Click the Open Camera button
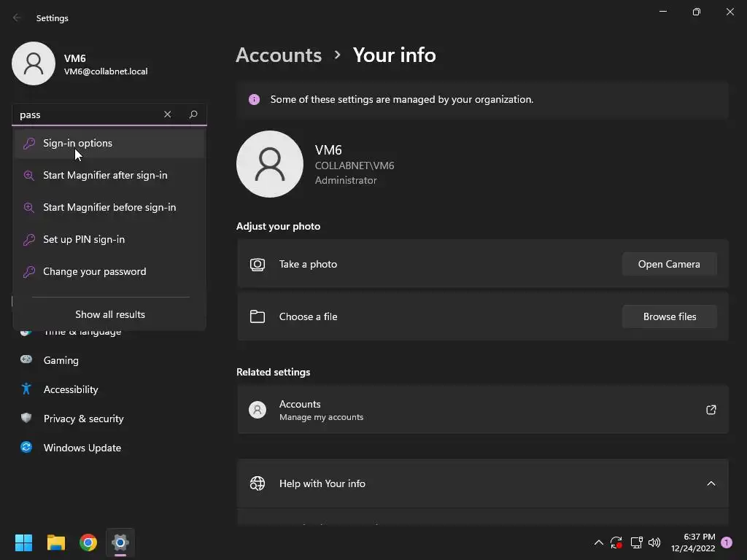The width and height of the screenshot is (747, 560). tap(669, 264)
